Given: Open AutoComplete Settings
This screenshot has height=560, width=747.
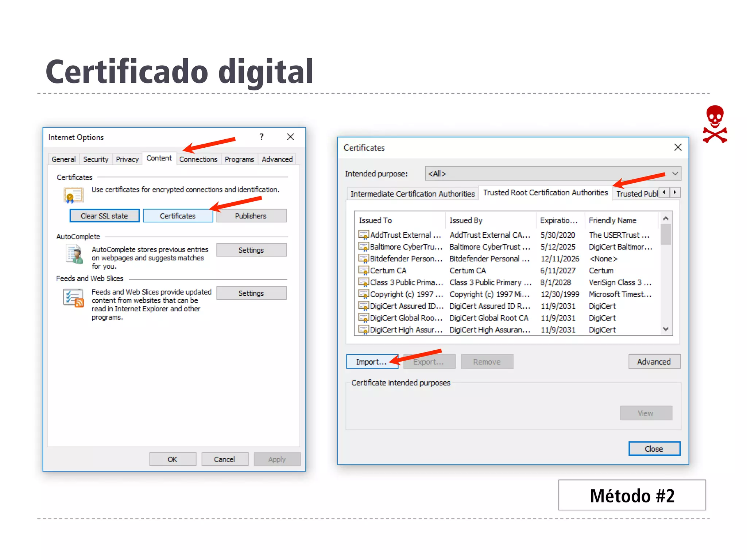Looking at the screenshot, I should click(x=251, y=250).
